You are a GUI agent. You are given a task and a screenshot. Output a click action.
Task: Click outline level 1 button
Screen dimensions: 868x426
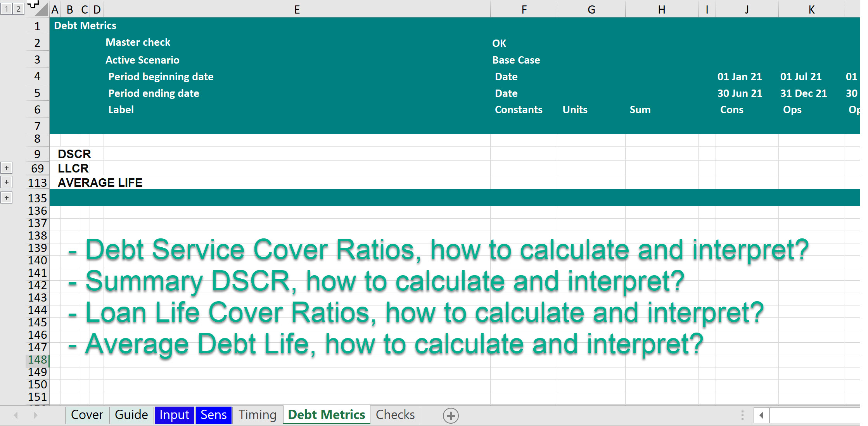[x=7, y=9]
